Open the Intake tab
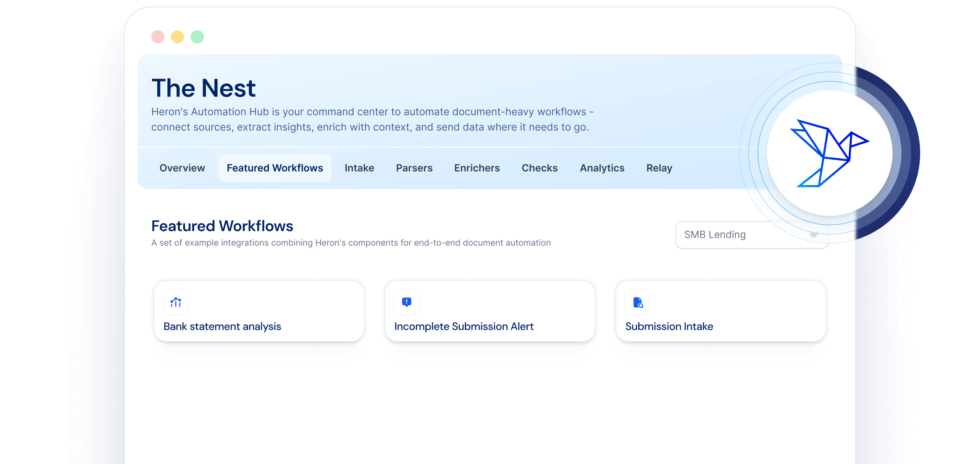Viewport: 980px width, 464px height. (x=359, y=168)
